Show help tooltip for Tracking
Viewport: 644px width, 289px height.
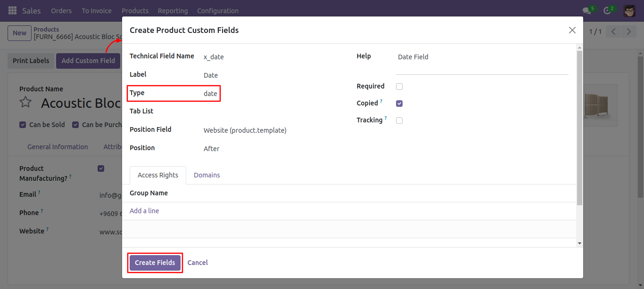click(386, 118)
